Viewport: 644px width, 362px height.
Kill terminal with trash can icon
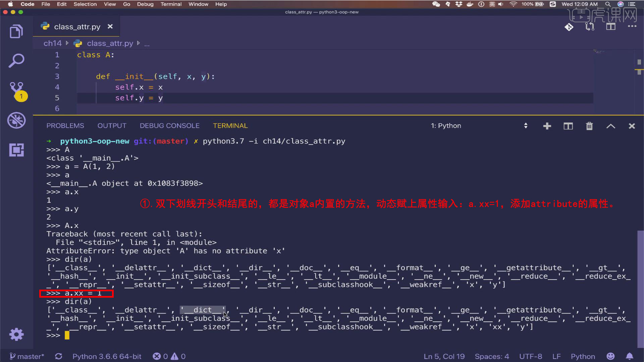[x=589, y=126]
